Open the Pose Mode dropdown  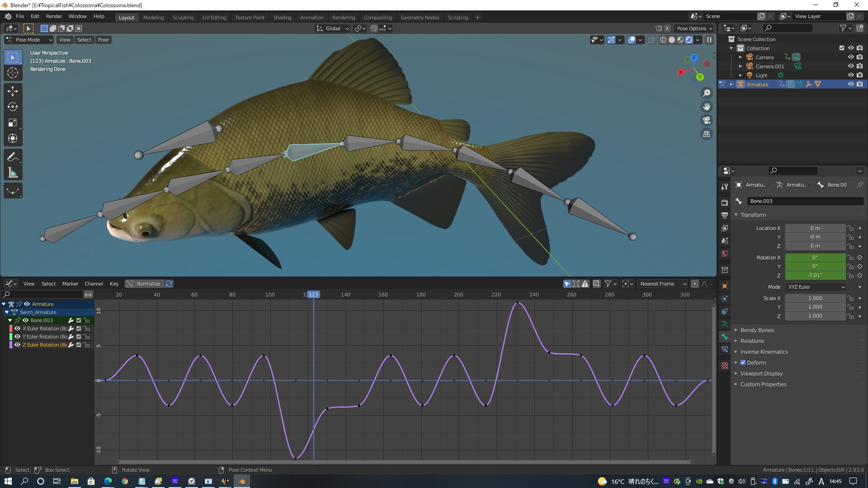tap(29, 40)
